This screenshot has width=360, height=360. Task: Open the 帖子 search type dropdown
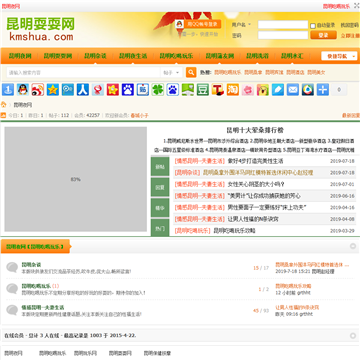pos(171,72)
